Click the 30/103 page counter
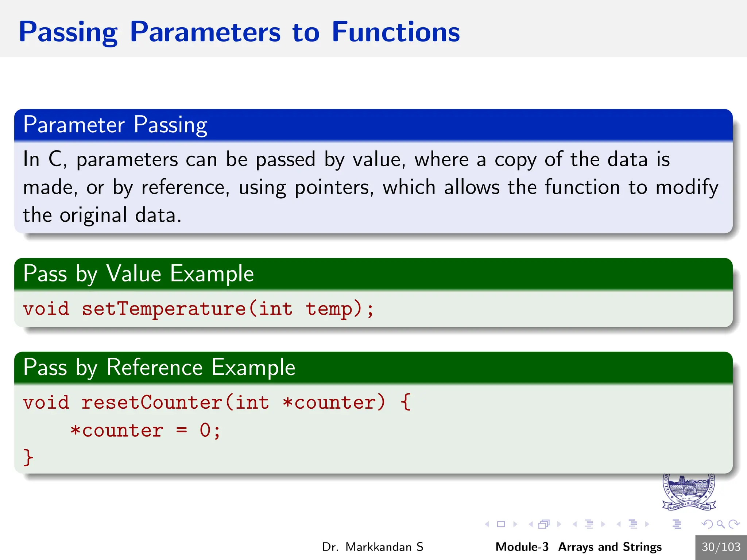Screen dimensions: 747x560 pyautogui.click(x=721, y=547)
